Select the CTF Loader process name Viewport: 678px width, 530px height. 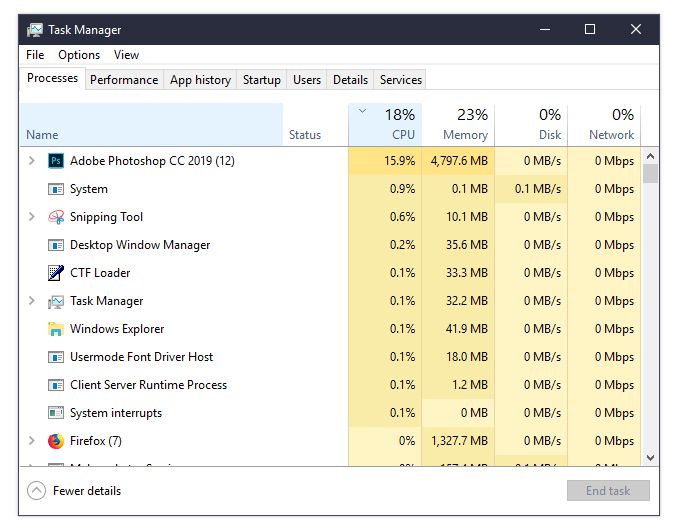tap(100, 273)
